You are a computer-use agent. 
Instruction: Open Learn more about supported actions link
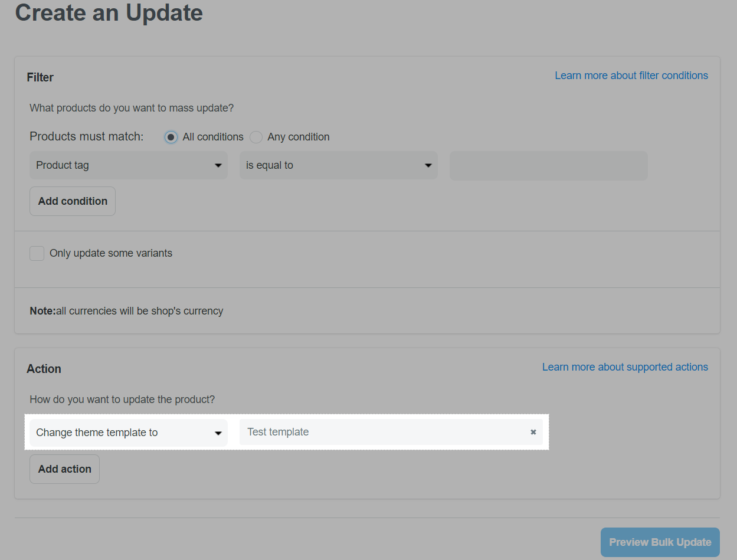tap(625, 367)
